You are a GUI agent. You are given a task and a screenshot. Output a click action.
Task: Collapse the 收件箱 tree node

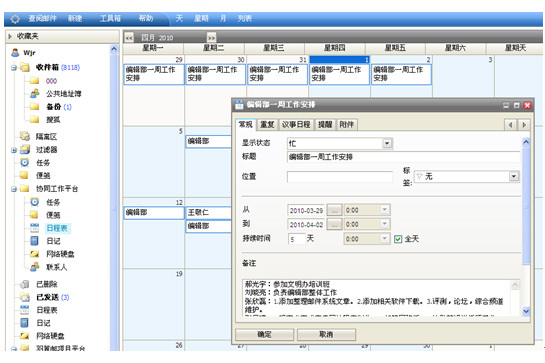(14, 68)
